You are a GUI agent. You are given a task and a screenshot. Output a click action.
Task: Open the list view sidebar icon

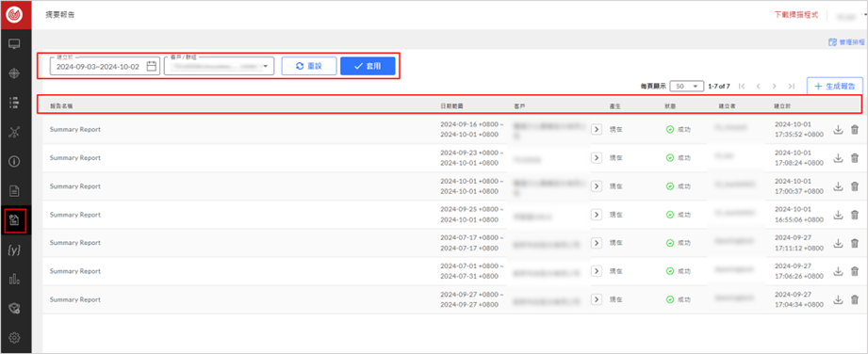15,103
